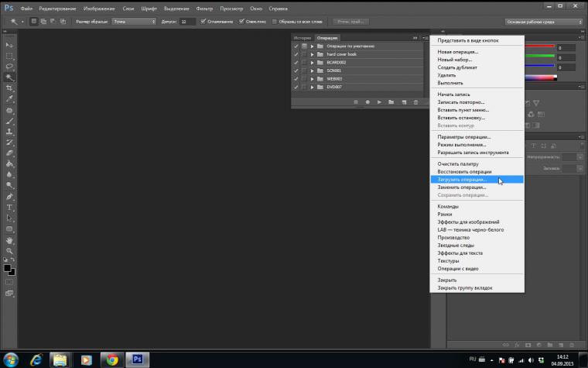The image size is (588, 368).
Task: Open Google Chrome from the taskbar
Action: [x=111, y=359]
